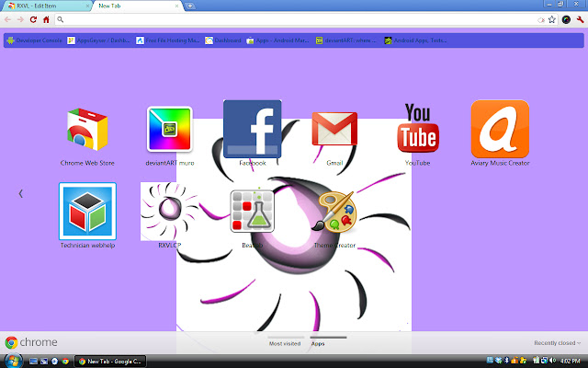Launch the deviantART muro app
Image resolution: width=588 pixels, height=368 pixels.
point(169,129)
